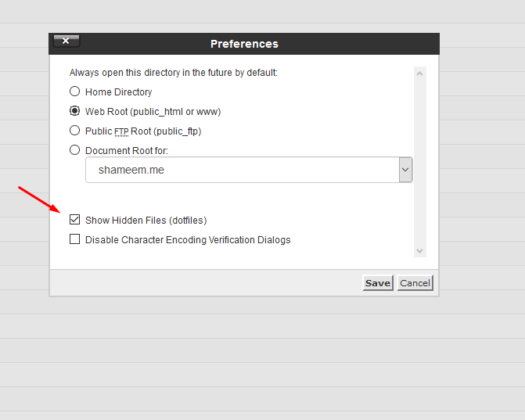Click the 'Always open this directory' heading text
Screen dimensions: 525x420
point(173,73)
